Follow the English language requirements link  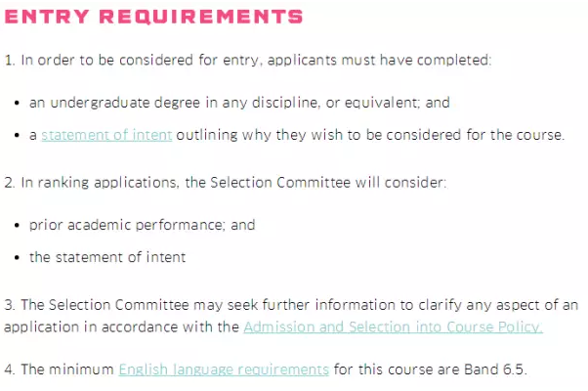224,369
